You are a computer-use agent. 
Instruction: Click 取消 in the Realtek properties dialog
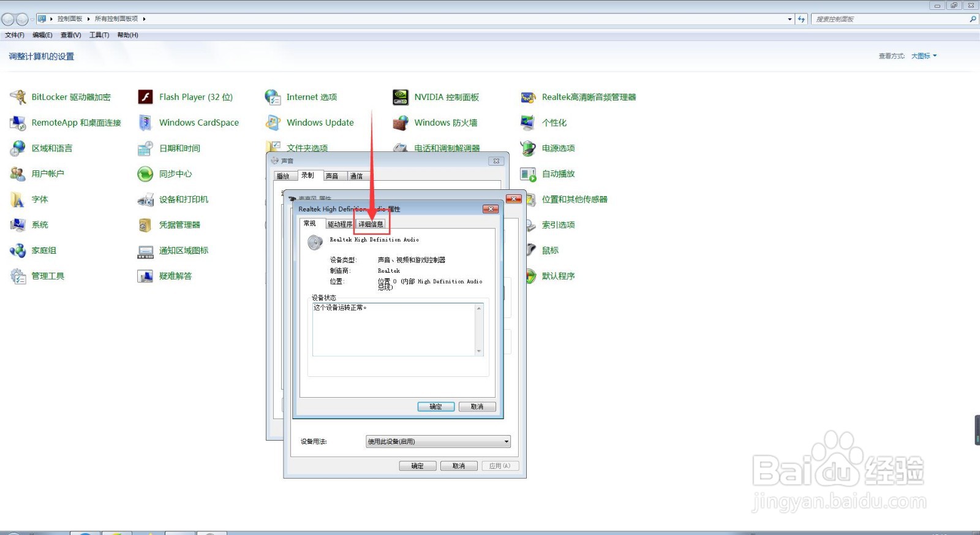pos(477,407)
